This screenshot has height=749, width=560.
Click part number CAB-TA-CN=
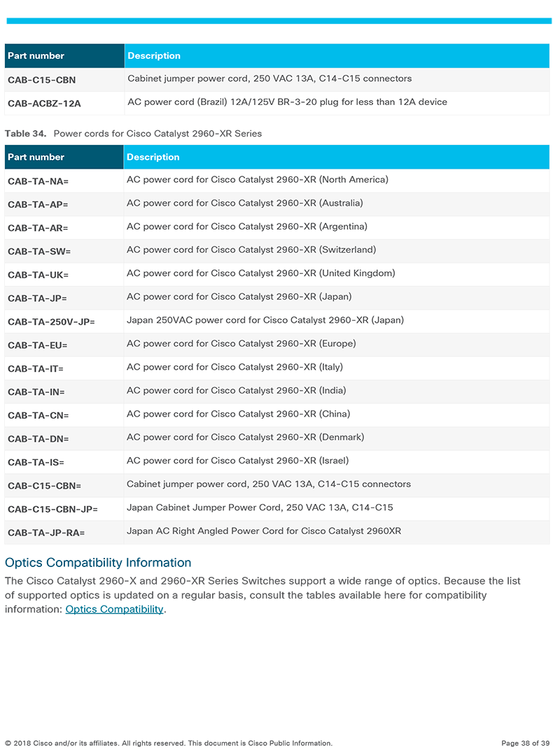point(38,415)
